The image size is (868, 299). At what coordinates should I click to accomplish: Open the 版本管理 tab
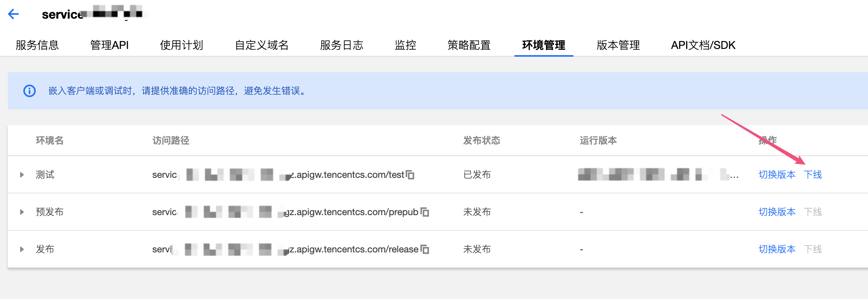point(618,45)
